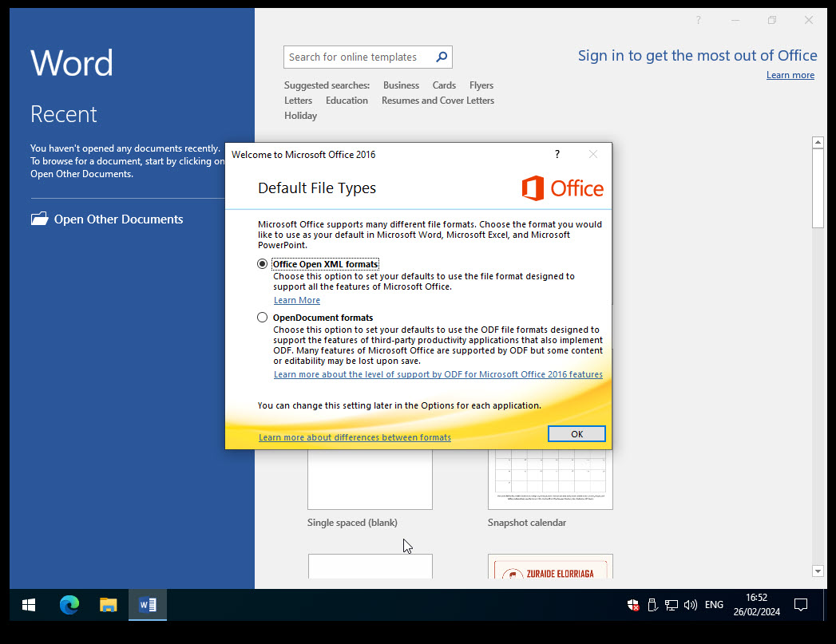Image resolution: width=836 pixels, height=644 pixels.
Task: Open the notification center icon
Action: point(801,605)
